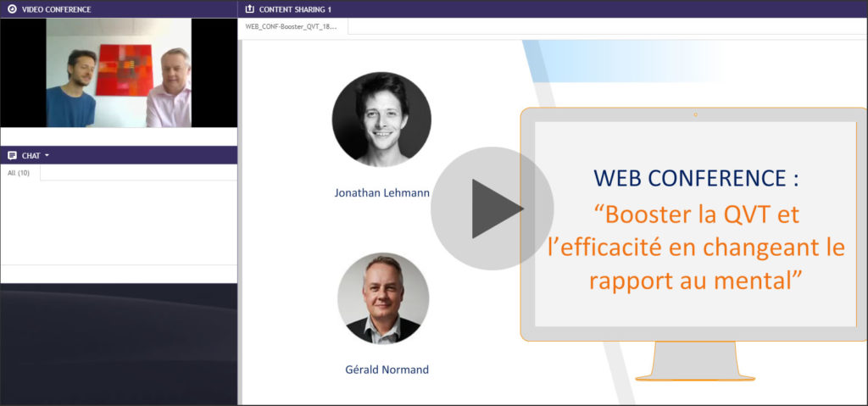This screenshot has width=868, height=406.
Task: Click the Content Sharing upload icon
Action: coord(249,8)
